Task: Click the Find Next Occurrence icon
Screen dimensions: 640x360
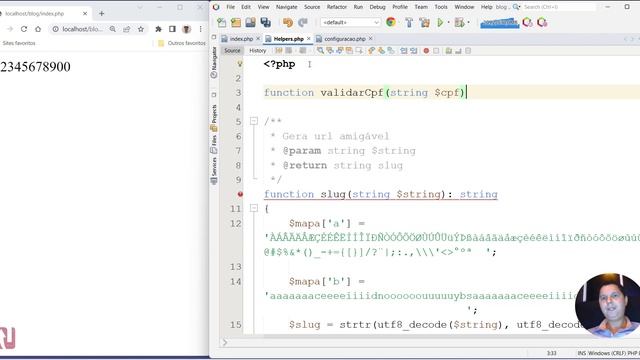Action: [x=340, y=51]
